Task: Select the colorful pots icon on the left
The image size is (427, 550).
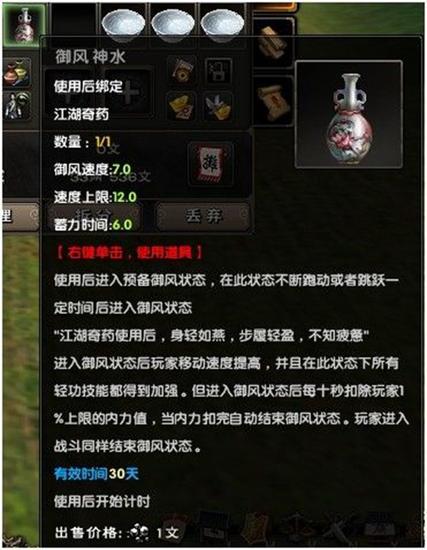Action: [x=17, y=73]
